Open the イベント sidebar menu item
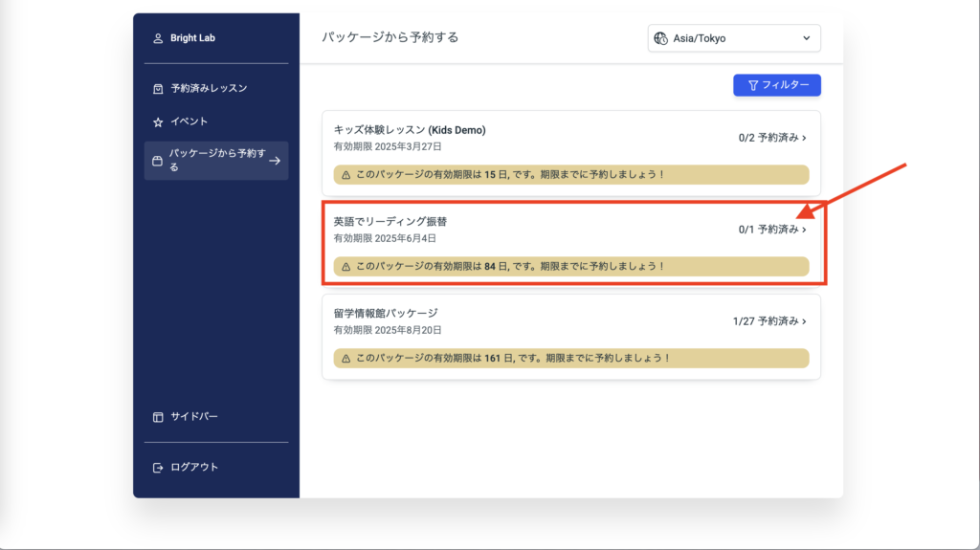 point(189,122)
